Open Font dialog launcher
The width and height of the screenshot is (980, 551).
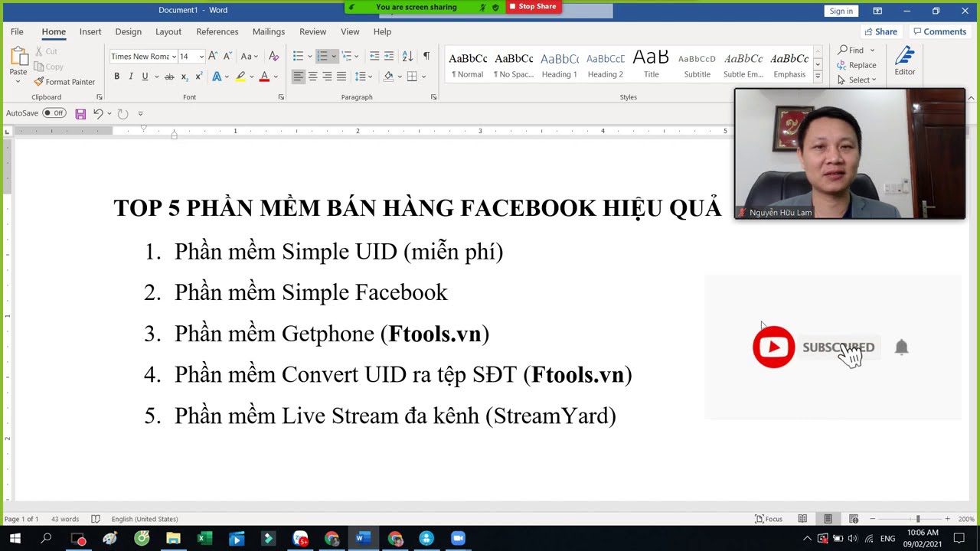coord(281,97)
